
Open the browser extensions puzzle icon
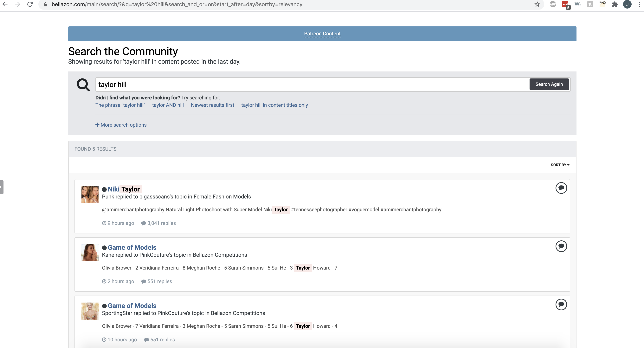click(615, 4)
